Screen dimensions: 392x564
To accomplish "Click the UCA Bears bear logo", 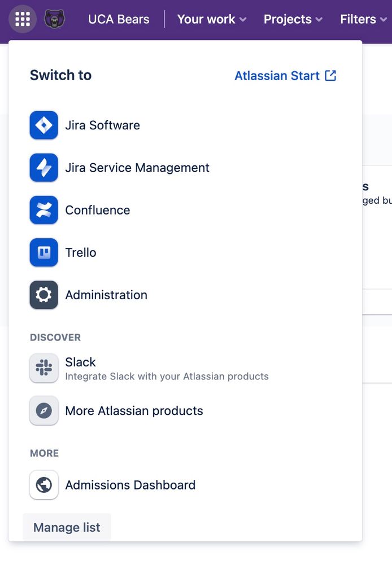I will pyautogui.click(x=54, y=19).
